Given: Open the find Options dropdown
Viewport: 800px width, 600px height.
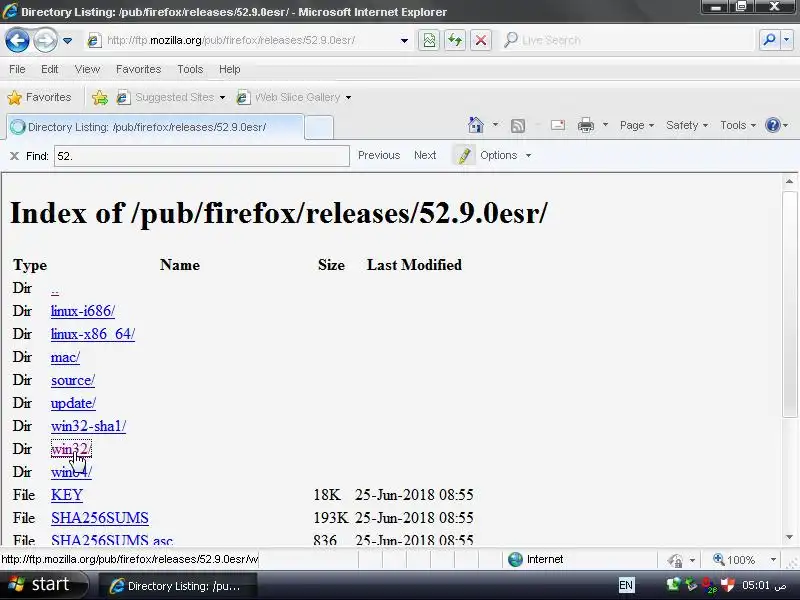Looking at the screenshot, I should (x=505, y=155).
